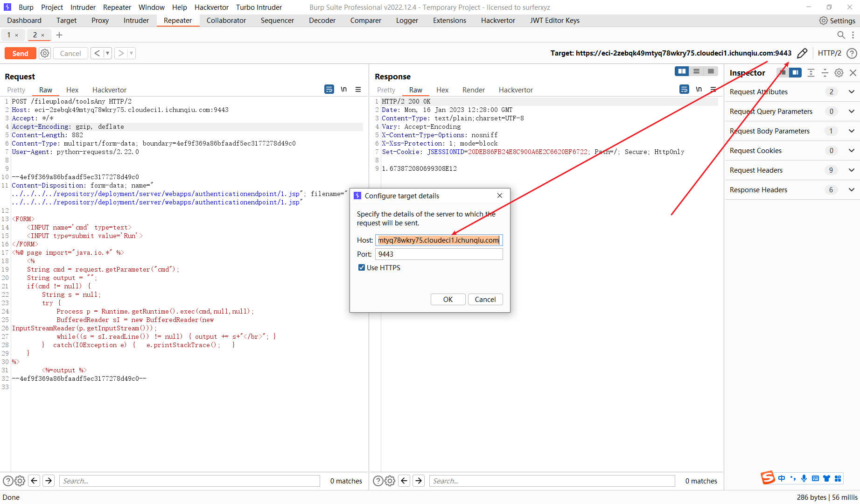Open the Repeater tab options menu dots

853,35
